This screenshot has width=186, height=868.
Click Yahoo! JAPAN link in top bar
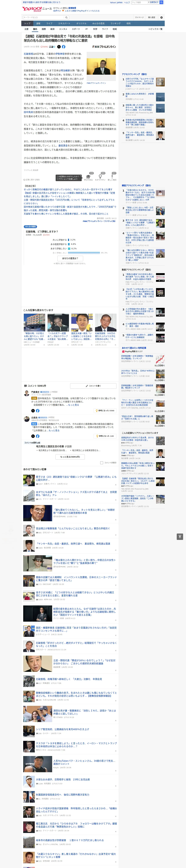tap(116, 2)
